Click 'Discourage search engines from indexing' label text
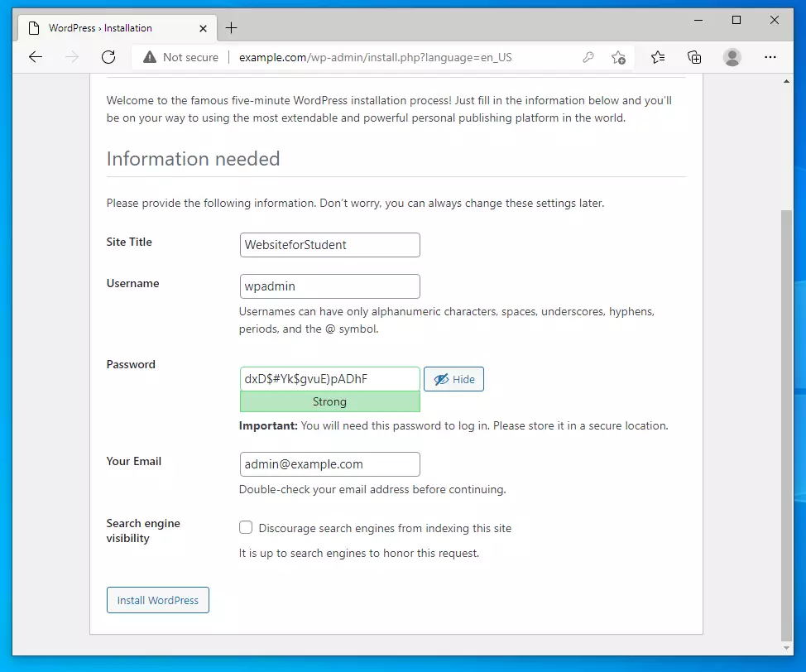 pyautogui.click(x=385, y=528)
